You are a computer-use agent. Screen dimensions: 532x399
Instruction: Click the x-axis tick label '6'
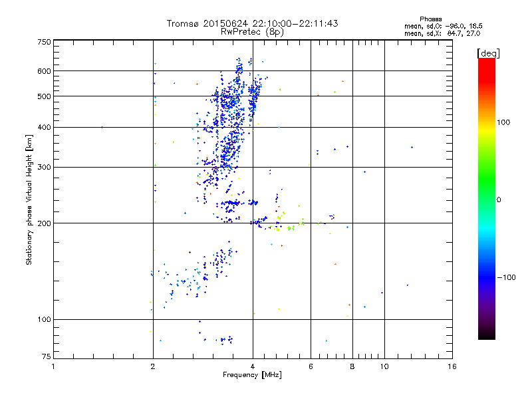[x=311, y=366]
